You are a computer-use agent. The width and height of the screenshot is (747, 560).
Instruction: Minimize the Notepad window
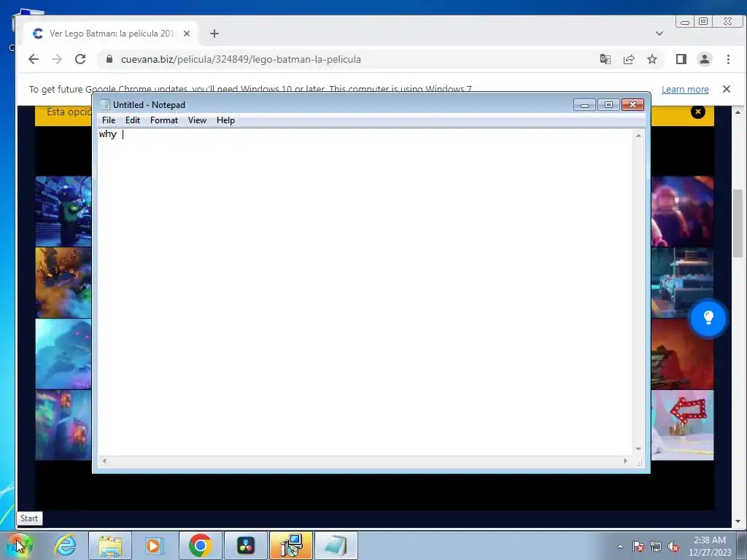coord(584,105)
